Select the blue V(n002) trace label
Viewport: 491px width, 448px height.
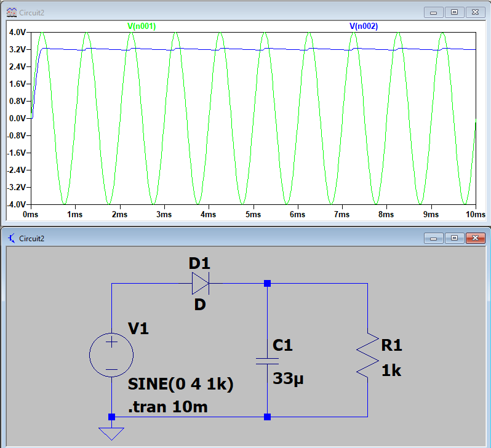click(364, 26)
